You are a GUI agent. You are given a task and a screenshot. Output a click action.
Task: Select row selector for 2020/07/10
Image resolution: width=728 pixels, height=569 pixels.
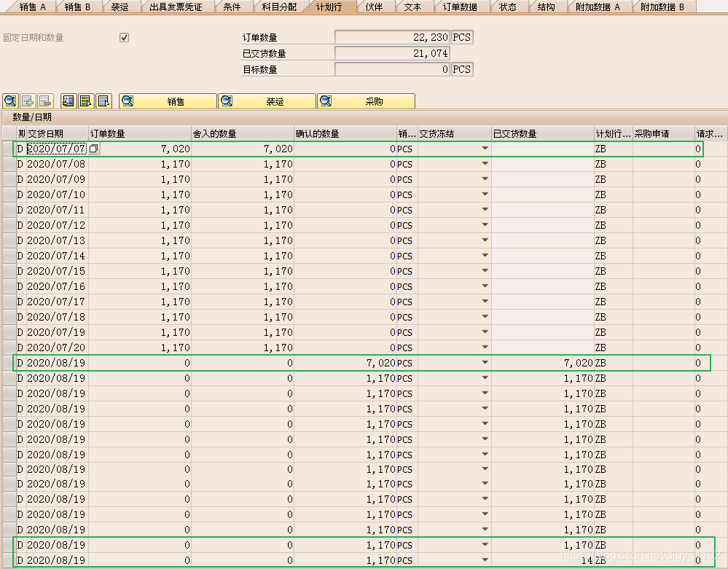[9, 195]
